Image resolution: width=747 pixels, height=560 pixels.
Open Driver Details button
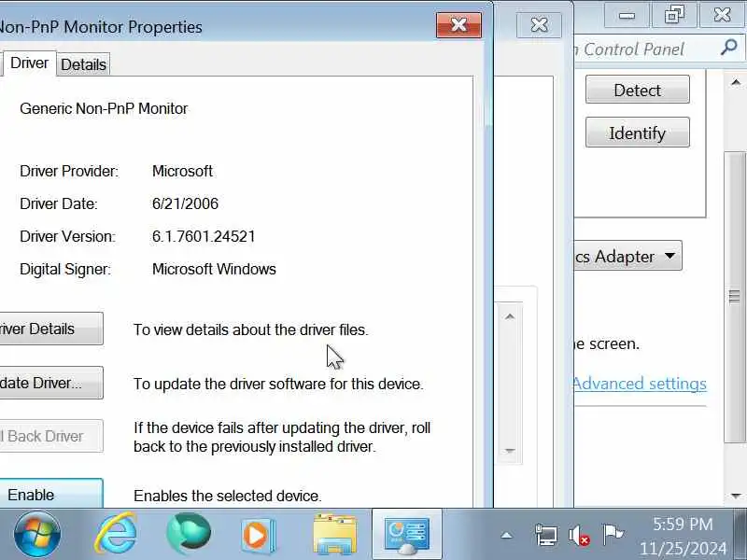(51, 329)
